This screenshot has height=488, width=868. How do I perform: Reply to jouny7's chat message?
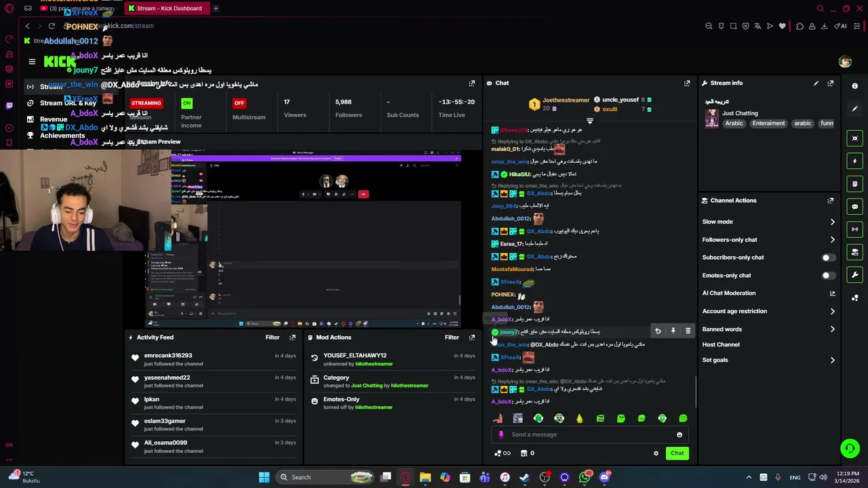pyautogui.click(x=658, y=331)
